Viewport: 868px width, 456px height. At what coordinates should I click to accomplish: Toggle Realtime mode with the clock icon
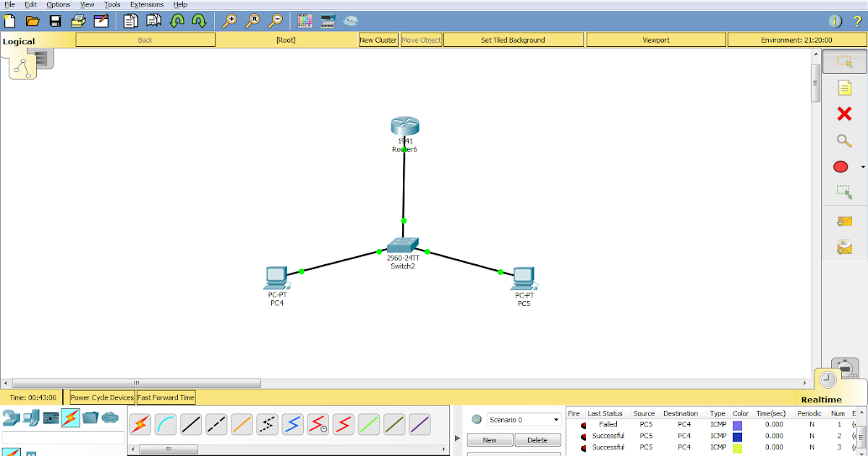click(827, 379)
